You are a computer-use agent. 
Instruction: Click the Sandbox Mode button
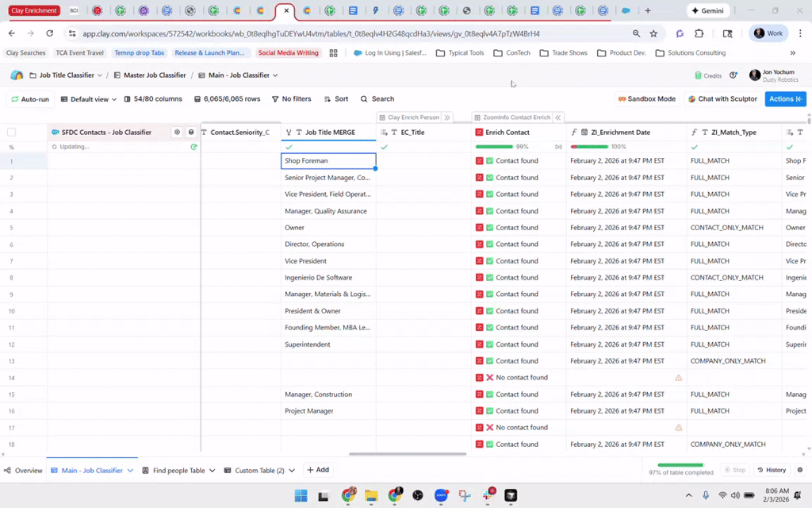click(x=646, y=99)
